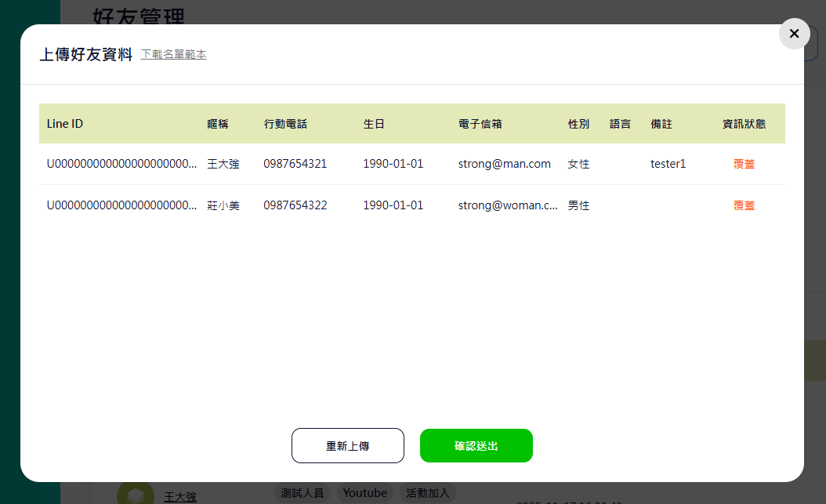Click the 重新上傳 button
The image size is (826, 504).
[x=347, y=446]
